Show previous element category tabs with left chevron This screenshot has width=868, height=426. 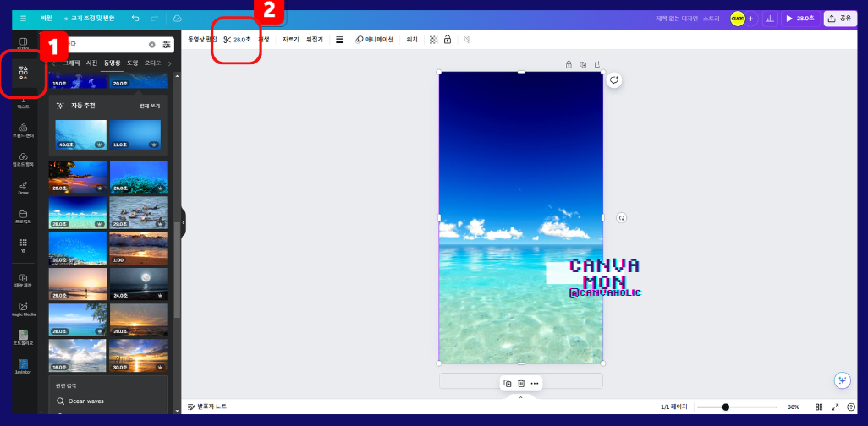click(53, 63)
